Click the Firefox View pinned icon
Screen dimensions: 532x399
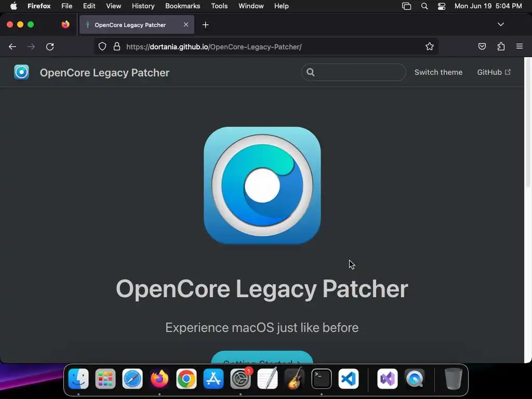click(65, 24)
